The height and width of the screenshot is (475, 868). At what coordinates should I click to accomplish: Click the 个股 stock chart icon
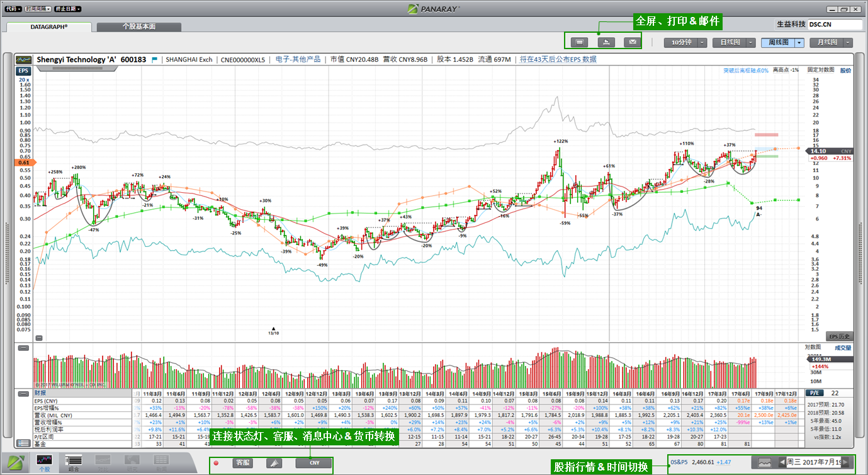[44, 462]
